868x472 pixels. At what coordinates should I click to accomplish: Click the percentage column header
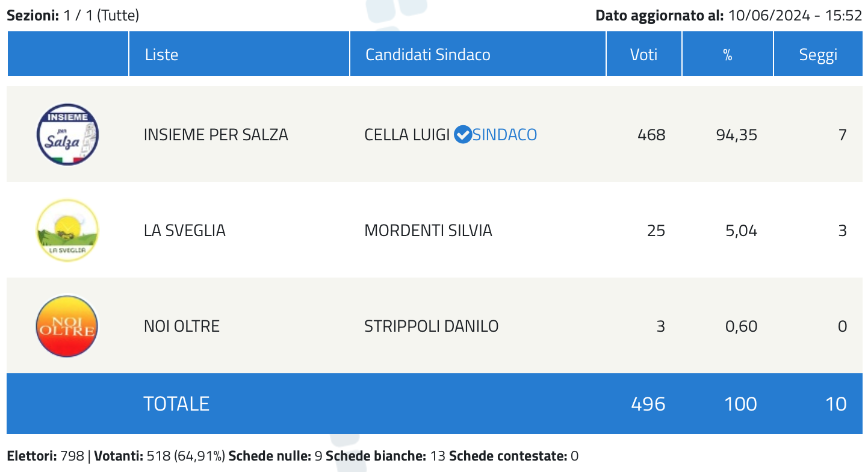point(728,54)
